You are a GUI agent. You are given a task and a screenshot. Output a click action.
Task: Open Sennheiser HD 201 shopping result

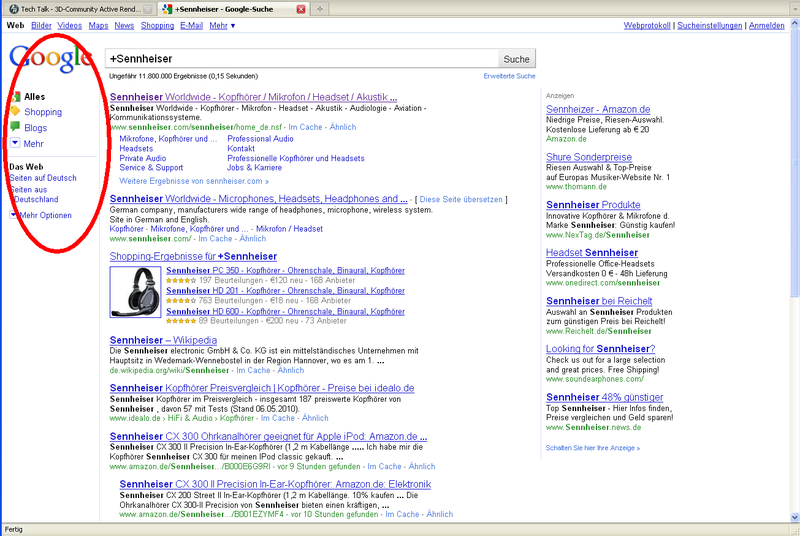click(285, 291)
